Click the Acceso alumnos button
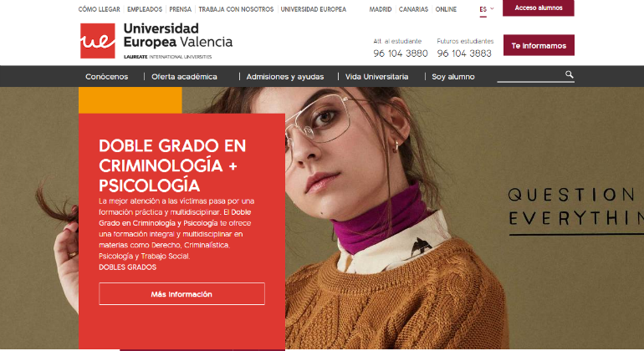Screen dimensions: 644x351 coord(538,8)
